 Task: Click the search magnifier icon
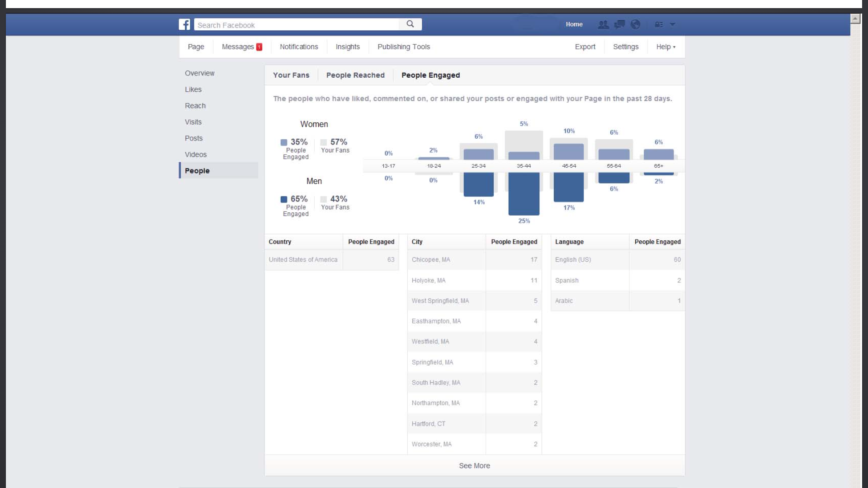[x=410, y=24]
